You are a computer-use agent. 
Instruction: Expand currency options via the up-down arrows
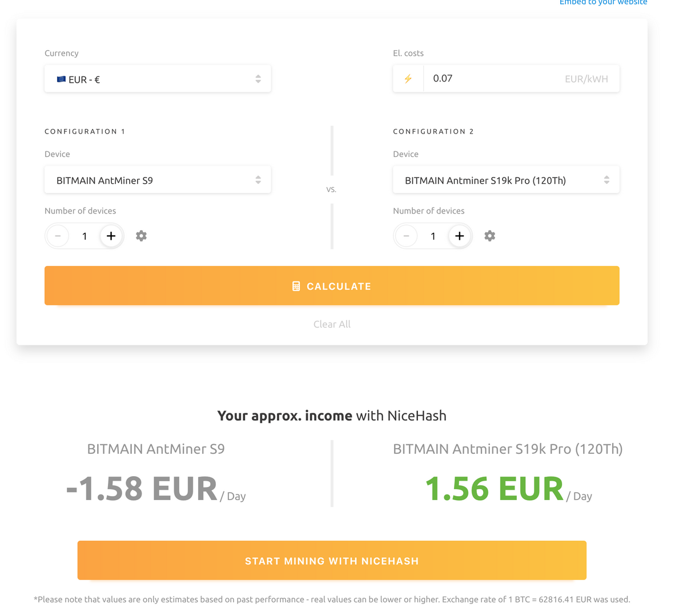coord(258,78)
